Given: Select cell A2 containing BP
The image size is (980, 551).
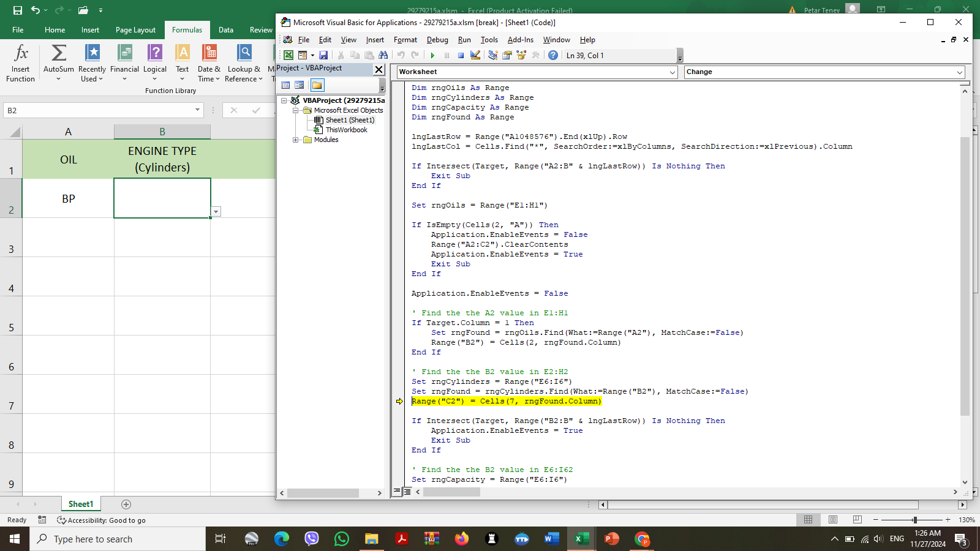Looking at the screenshot, I should 68,198.
